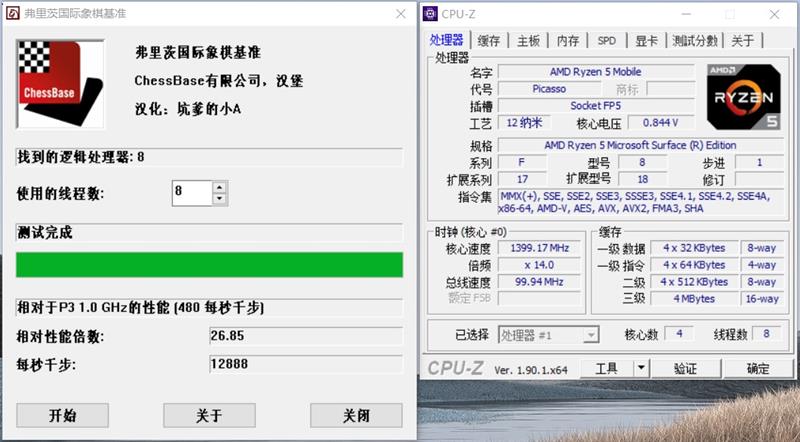Viewport: 800px width, 442px height.
Task: Click the instruction set list field
Action: point(640,203)
